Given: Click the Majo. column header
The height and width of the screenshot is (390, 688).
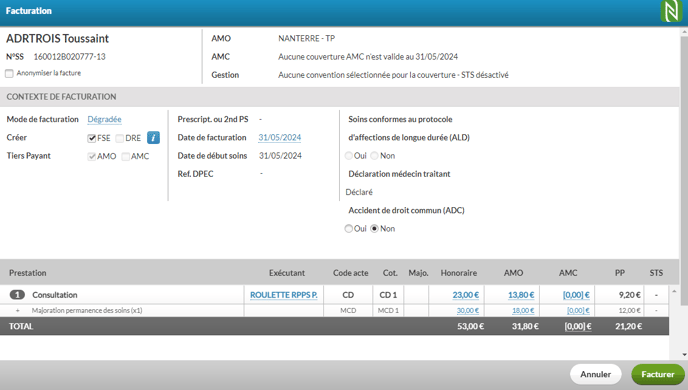Looking at the screenshot, I should click(x=418, y=273).
